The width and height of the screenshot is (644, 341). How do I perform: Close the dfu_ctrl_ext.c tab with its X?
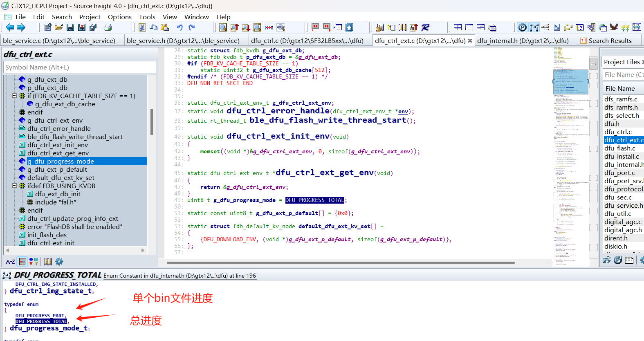point(470,40)
